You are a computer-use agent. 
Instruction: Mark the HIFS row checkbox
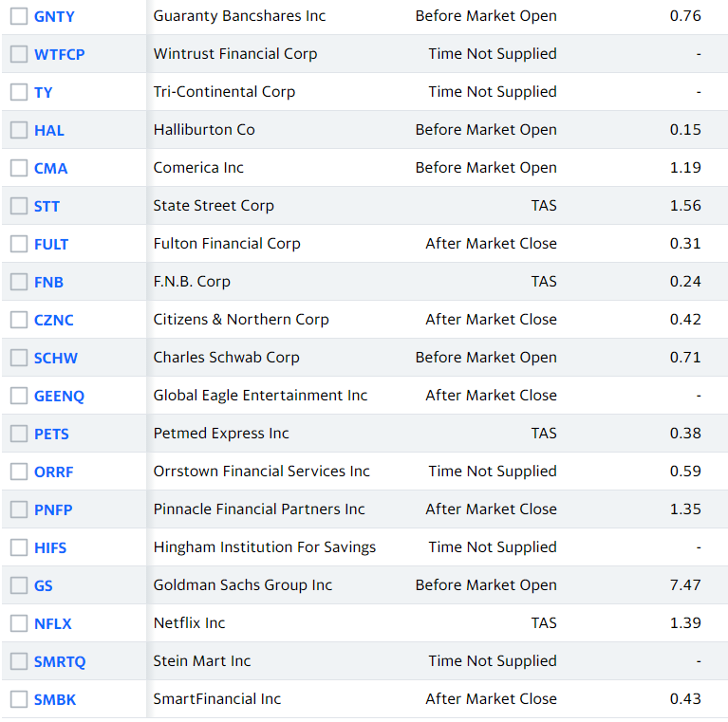click(x=19, y=547)
